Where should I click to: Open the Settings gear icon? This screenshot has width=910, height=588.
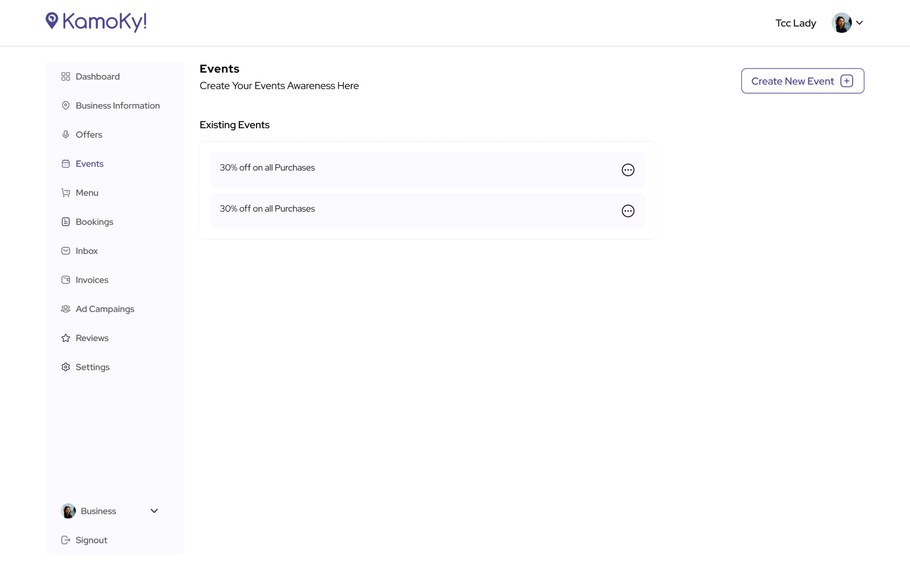66,367
